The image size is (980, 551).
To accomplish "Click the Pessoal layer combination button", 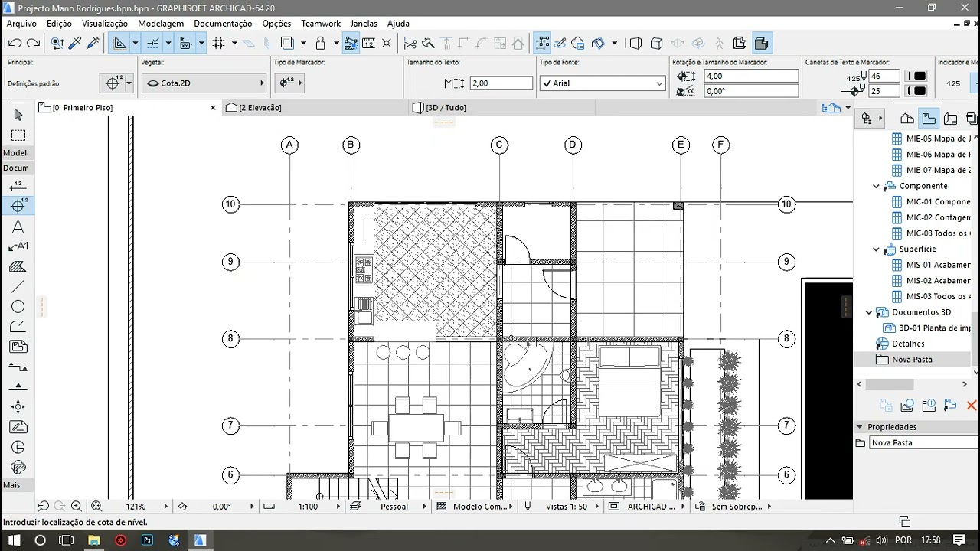I will [x=394, y=506].
